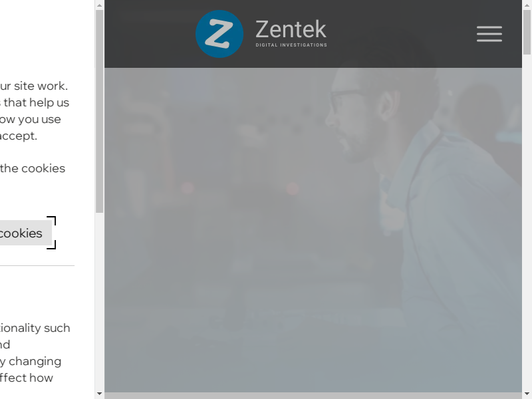
Task: Click the cookie panel scrollbar down arrow
Action: (x=99, y=394)
